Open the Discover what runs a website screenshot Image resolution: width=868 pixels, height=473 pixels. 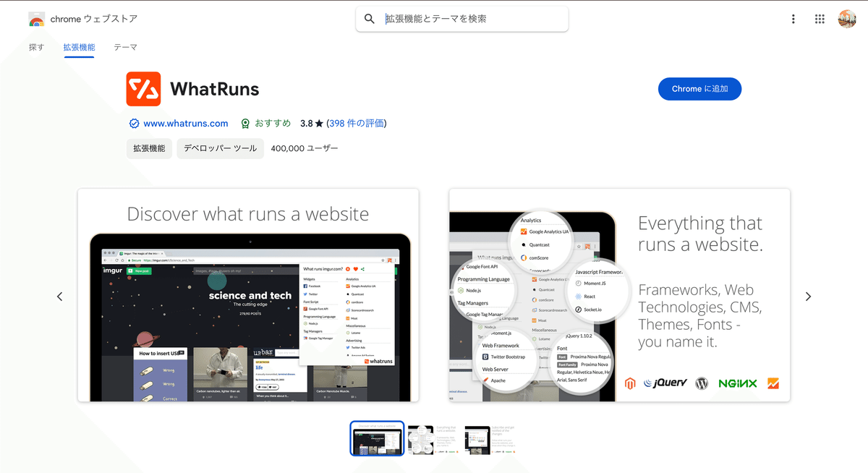[x=248, y=295]
